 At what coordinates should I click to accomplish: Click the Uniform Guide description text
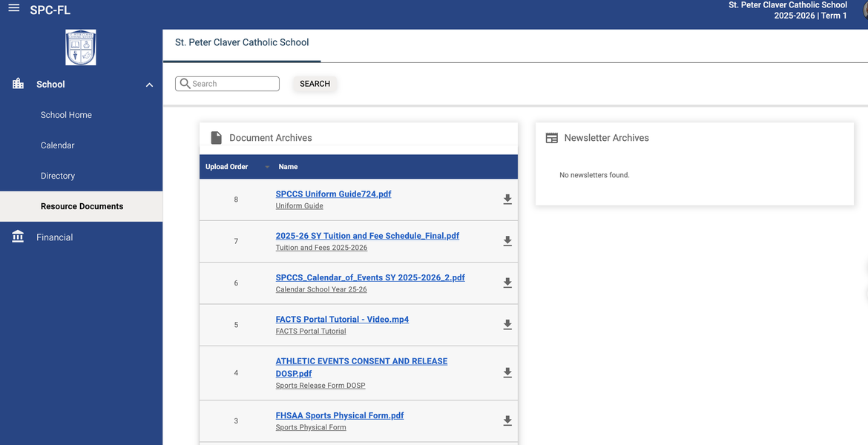click(300, 206)
